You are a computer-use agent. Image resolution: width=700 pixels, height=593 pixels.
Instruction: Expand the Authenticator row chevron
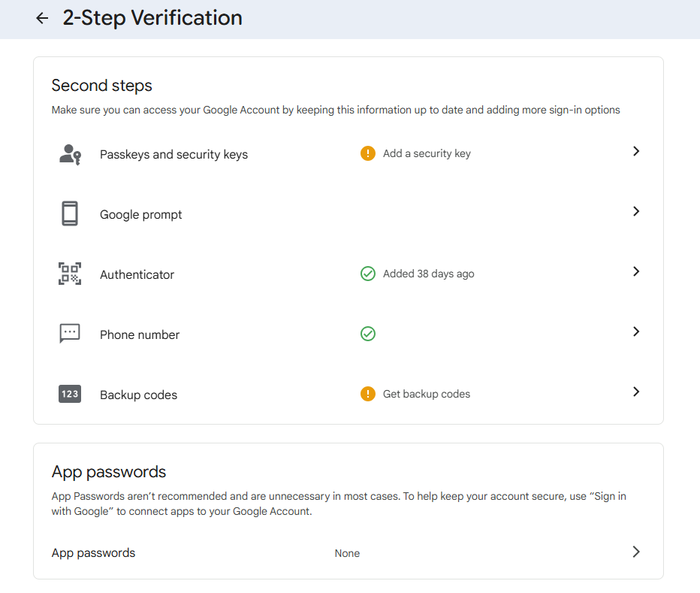pos(636,271)
